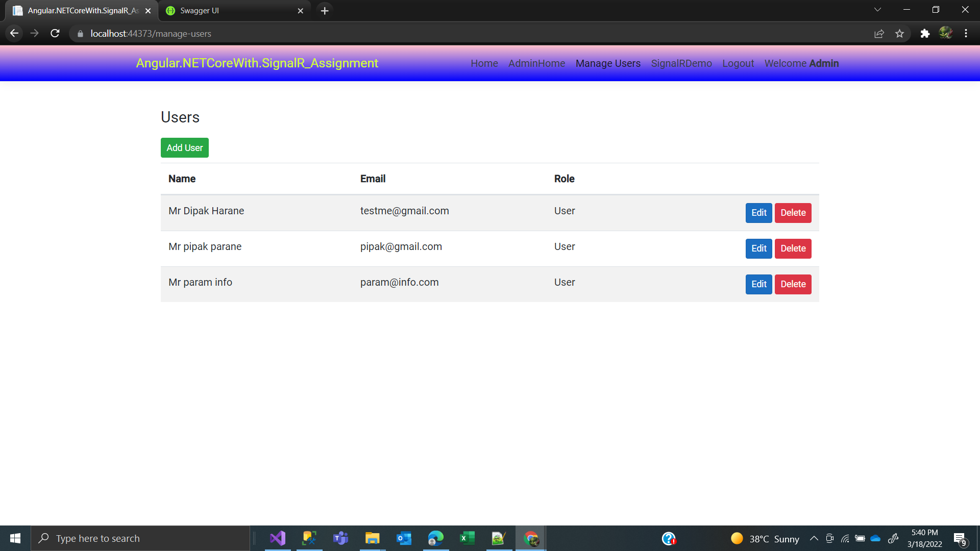Open the Chrome three-dot menu
Screen dimensions: 980x551
click(x=966, y=34)
